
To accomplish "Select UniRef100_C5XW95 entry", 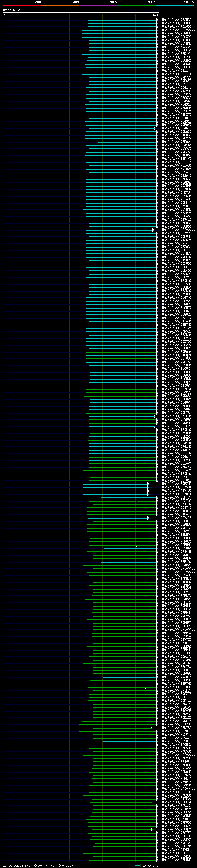I will pos(176,264).
